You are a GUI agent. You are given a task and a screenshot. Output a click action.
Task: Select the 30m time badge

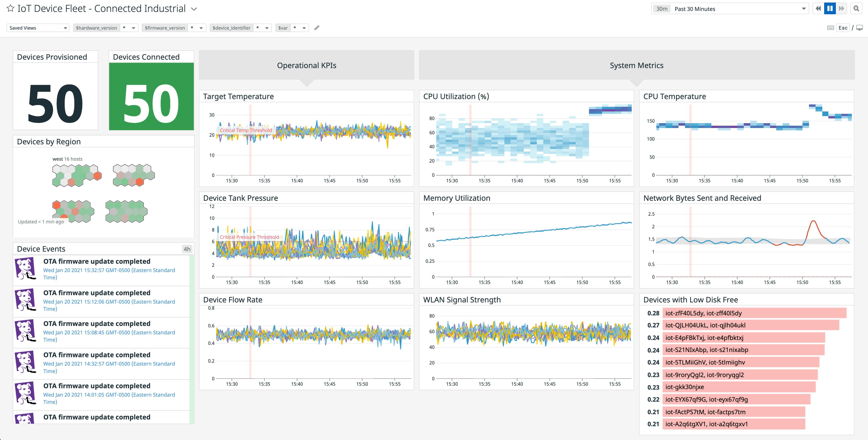coord(661,8)
